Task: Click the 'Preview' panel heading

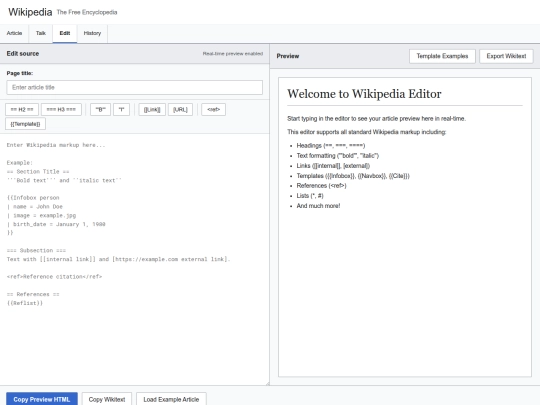Action: [288, 56]
